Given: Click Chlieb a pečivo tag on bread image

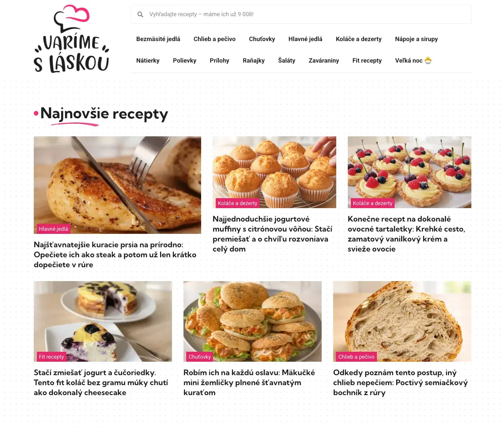Looking at the screenshot, I should pos(356,357).
